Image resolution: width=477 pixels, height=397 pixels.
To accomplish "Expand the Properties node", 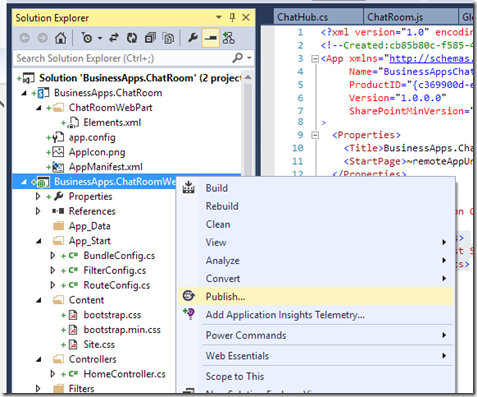I will 39,196.
